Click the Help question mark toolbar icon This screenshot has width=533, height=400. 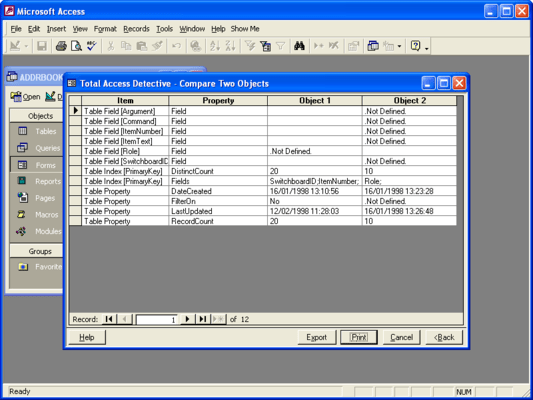coord(415,46)
